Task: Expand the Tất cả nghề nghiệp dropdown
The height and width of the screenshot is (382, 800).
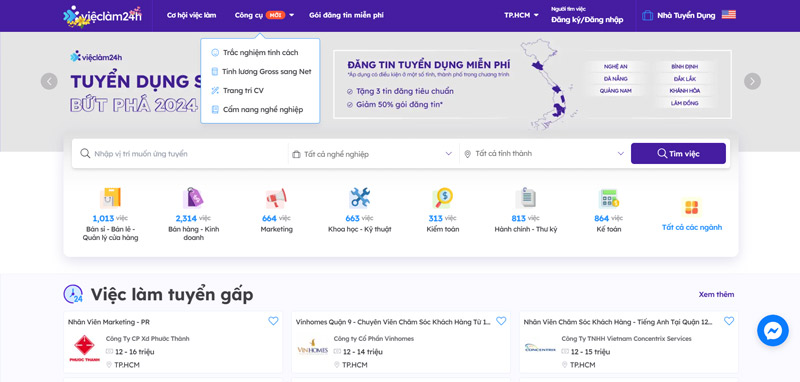Action: tap(373, 154)
